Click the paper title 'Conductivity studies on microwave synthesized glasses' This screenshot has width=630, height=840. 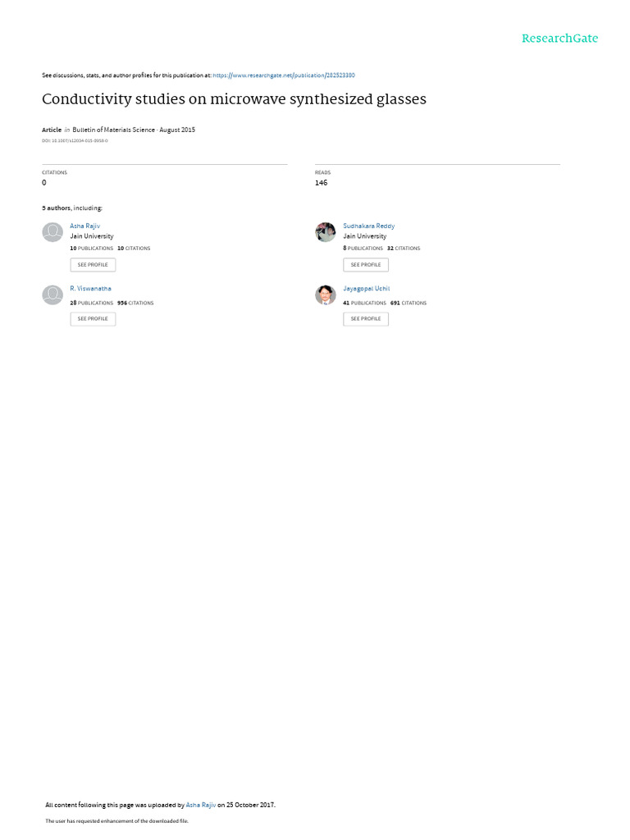(234, 99)
